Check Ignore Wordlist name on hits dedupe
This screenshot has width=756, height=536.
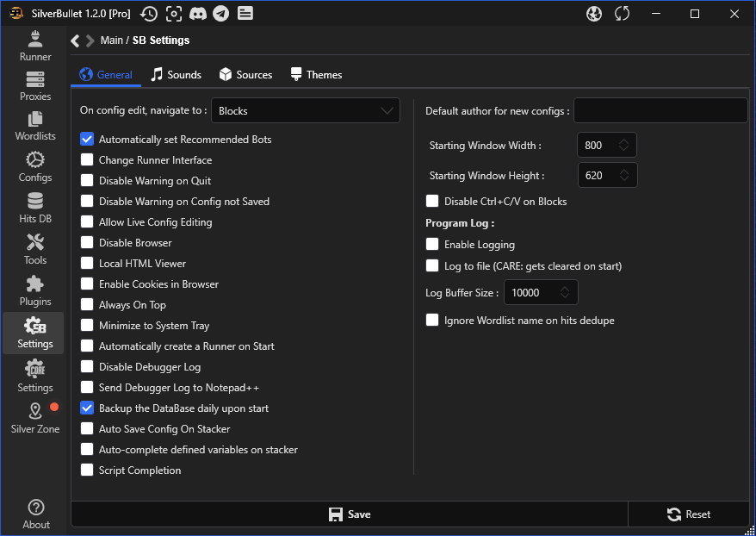432,321
